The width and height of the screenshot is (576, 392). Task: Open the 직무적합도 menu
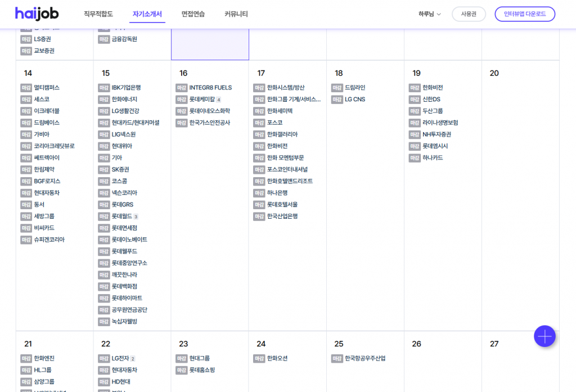98,14
